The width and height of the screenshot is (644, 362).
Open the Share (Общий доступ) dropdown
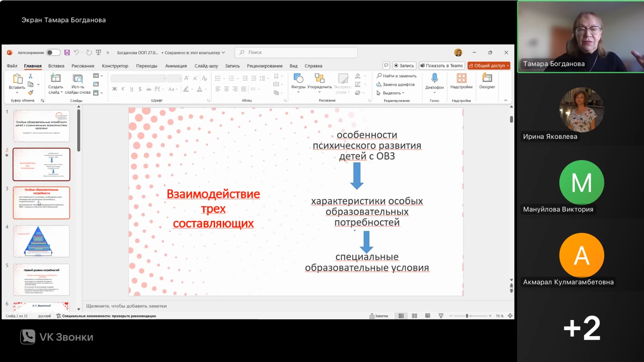489,66
